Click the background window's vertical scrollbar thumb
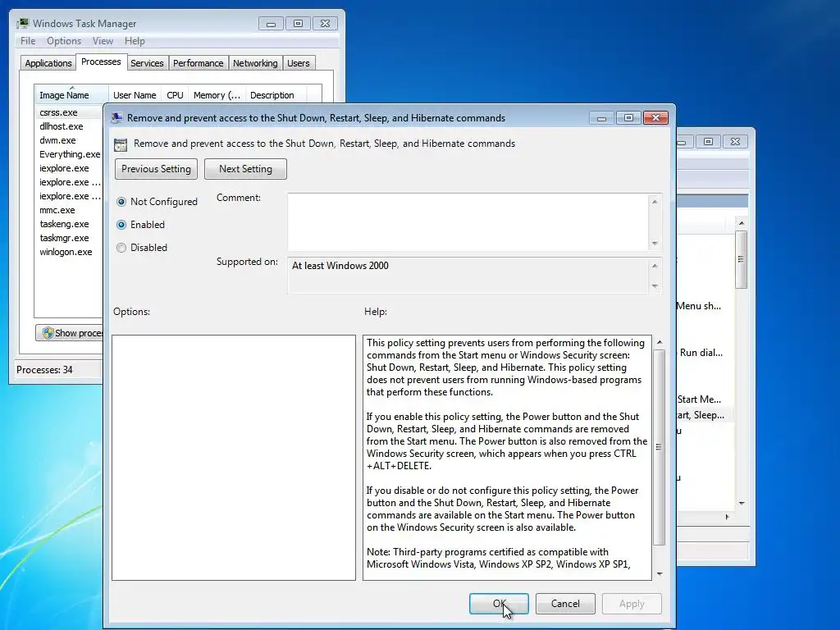 (x=742, y=260)
